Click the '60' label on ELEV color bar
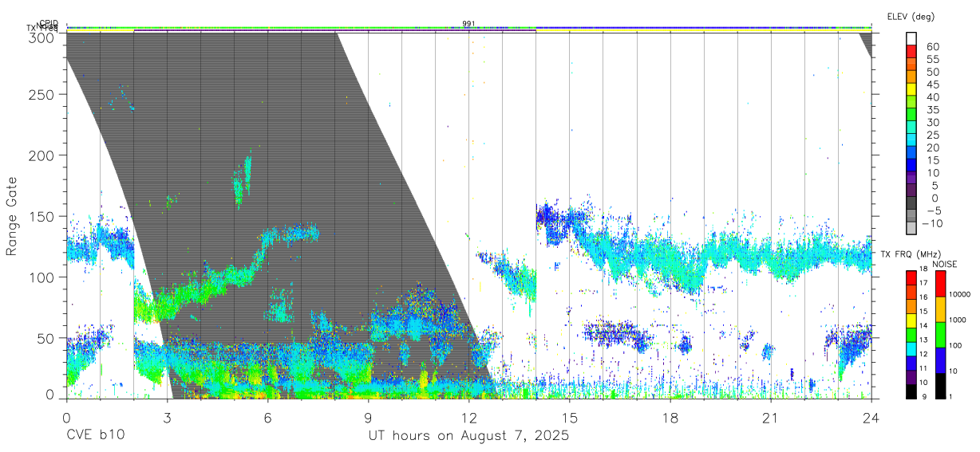This screenshot has height=452, width=980. click(x=932, y=46)
